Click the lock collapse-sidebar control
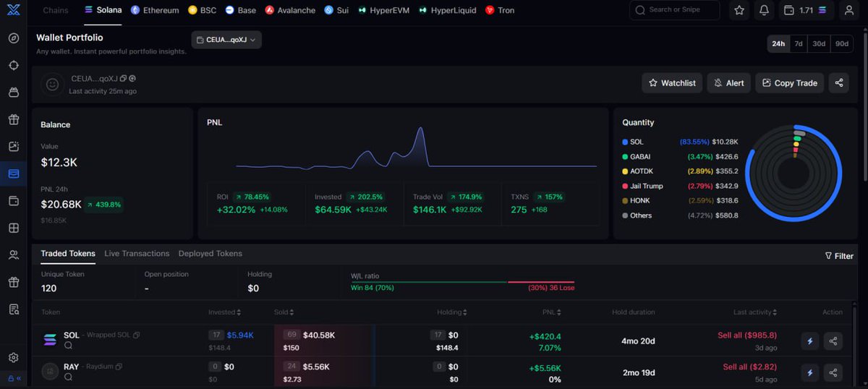 tap(13, 378)
